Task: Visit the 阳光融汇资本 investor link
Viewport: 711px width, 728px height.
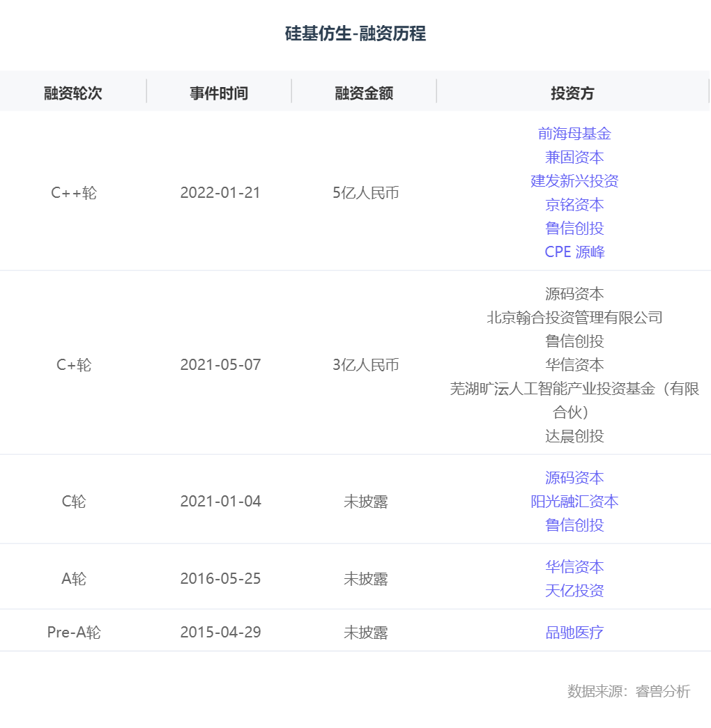Action: (x=574, y=502)
